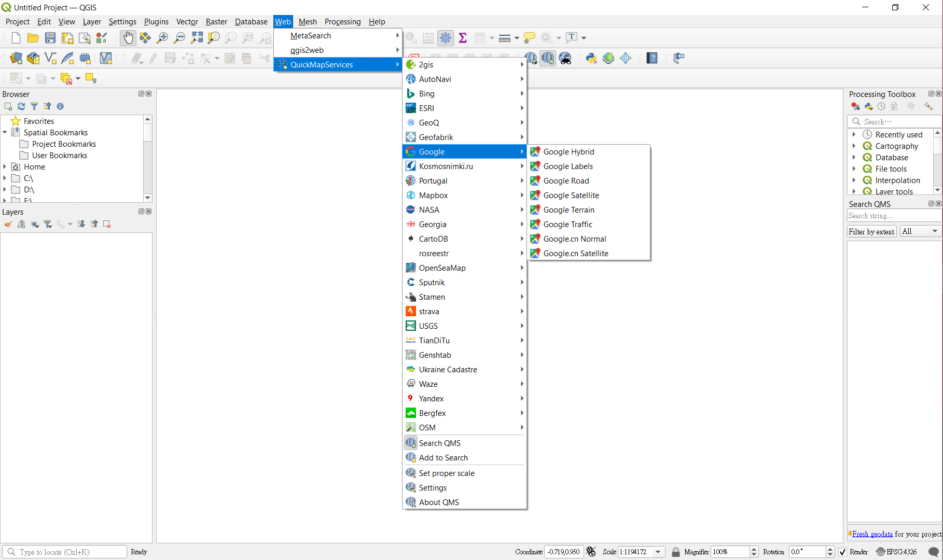The width and height of the screenshot is (943, 560).
Task: Open Processing Toolbox options wrench icon
Action: tap(928, 106)
